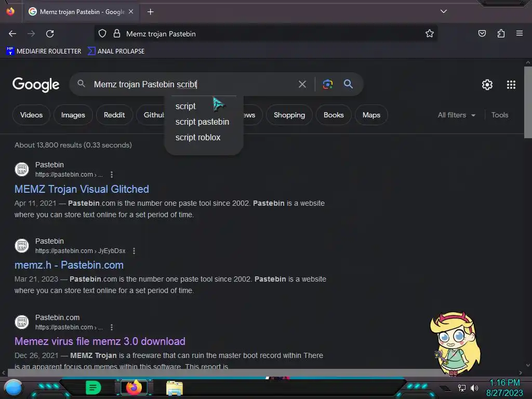Open File Explorer from the taskbar
Screen dimensions: 532x399
(x=175, y=388)
